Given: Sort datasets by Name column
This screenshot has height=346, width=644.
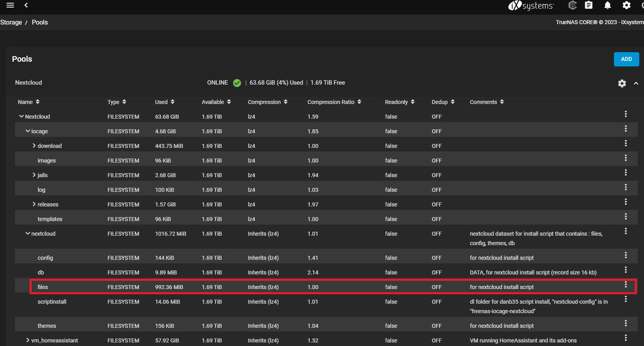Looking at the screenshot, I should (28, 102).
